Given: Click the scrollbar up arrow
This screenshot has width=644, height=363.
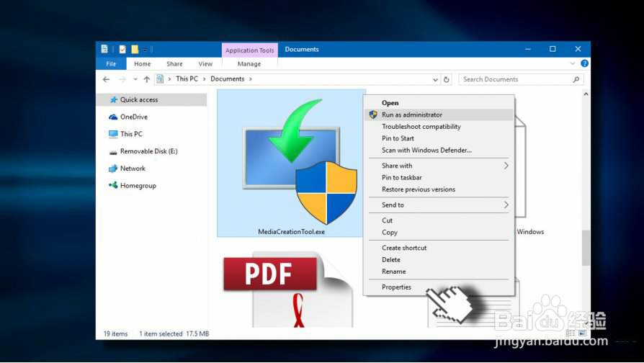Looking at the screenshot, I should (586, 94).
